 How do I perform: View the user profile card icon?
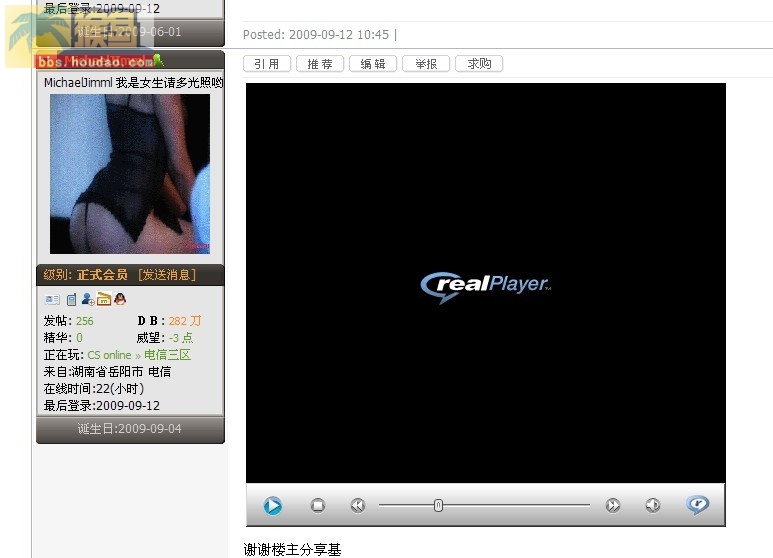point(52,299)
